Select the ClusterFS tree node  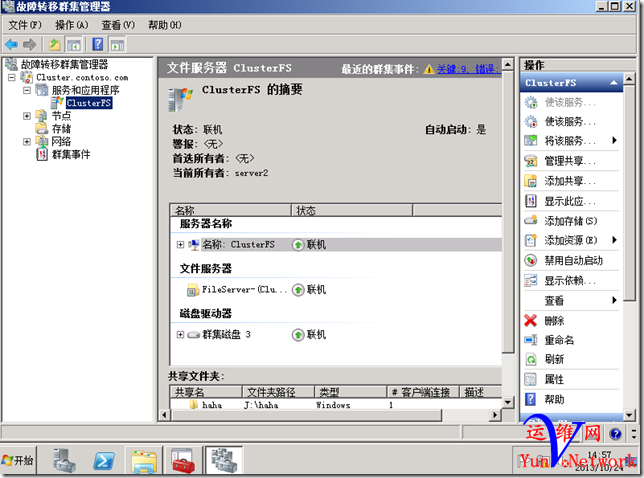pos(89,103)
